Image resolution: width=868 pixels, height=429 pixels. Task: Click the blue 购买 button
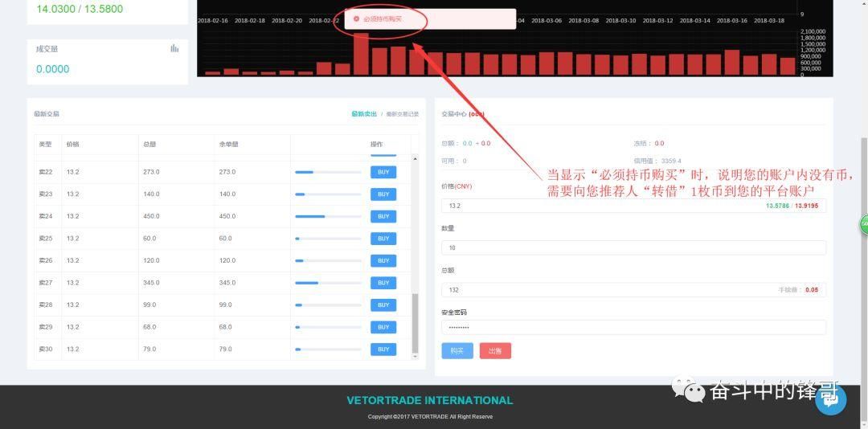tap(457, 351)
